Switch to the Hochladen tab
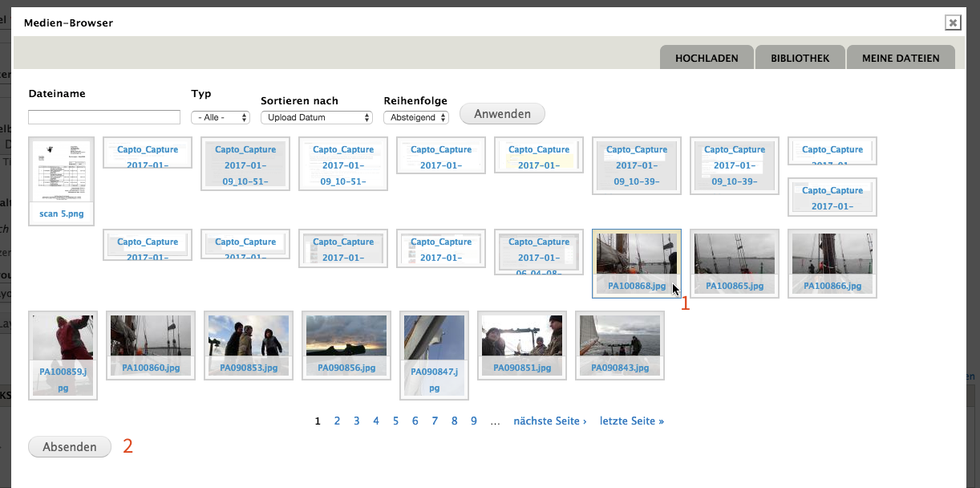Image resolution: width=980 pixels, height=488 pixels. click(705, 59)
